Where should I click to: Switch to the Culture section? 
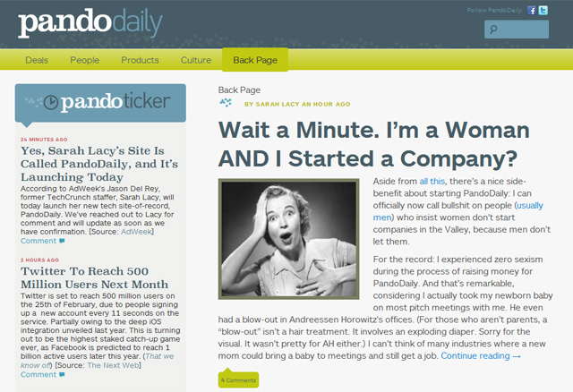click(x=196, y=60)
